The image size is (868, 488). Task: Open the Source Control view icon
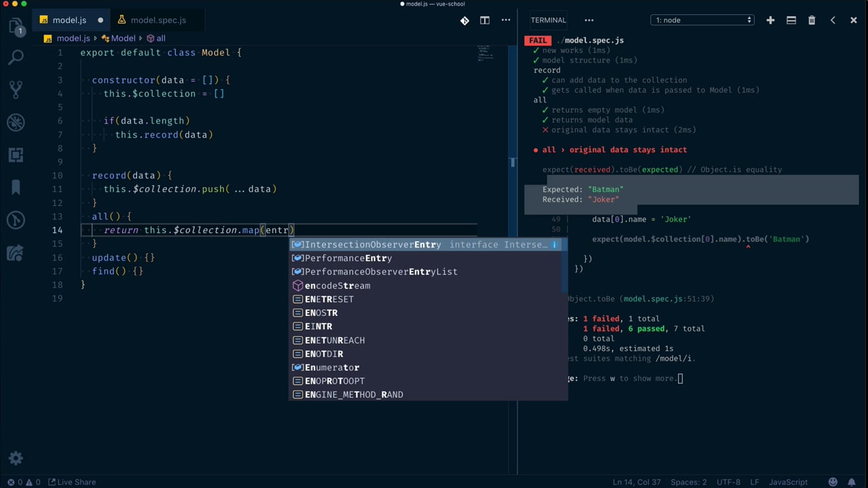pyautogui.click(x=16, y=89)
